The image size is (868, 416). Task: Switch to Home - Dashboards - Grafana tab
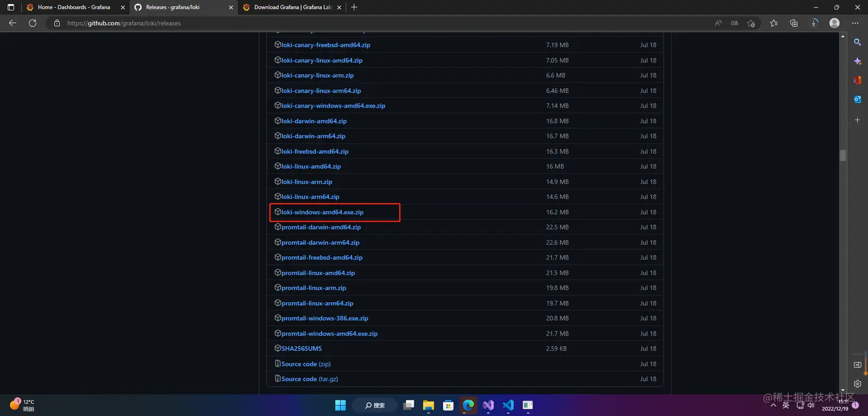[x=74, y=7]
